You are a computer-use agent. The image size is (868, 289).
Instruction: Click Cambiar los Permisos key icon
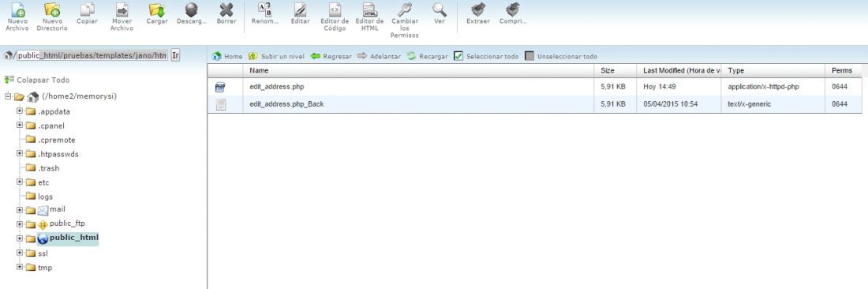coord(405,10)
